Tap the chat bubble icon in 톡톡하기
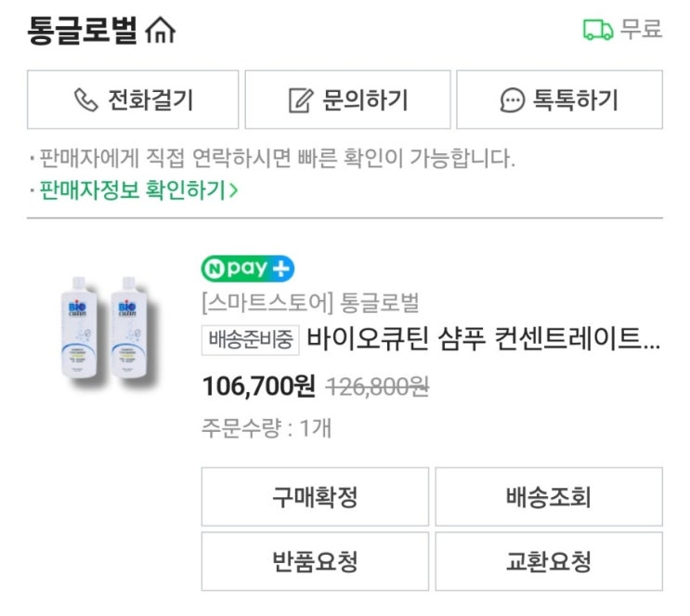This screenshot has height=616, width=690. [x=513, y=100]
